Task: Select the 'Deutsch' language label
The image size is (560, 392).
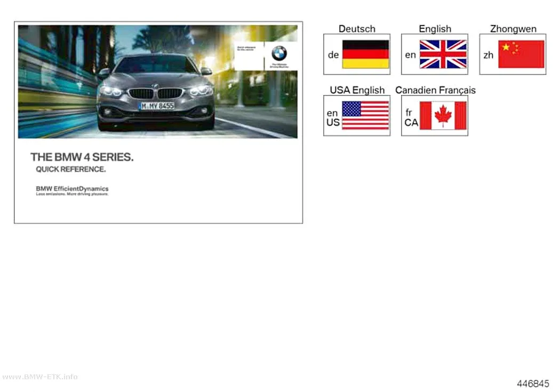Action: 357,29
